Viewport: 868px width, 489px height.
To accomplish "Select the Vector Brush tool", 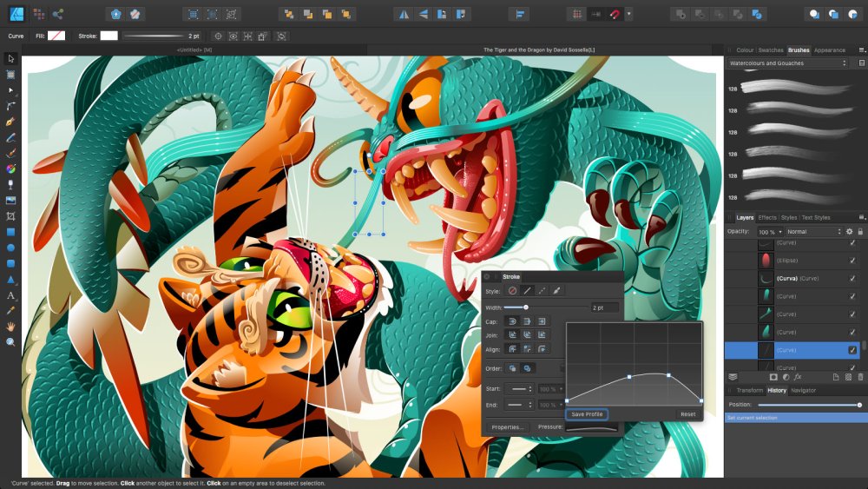I will coord(10,153).
